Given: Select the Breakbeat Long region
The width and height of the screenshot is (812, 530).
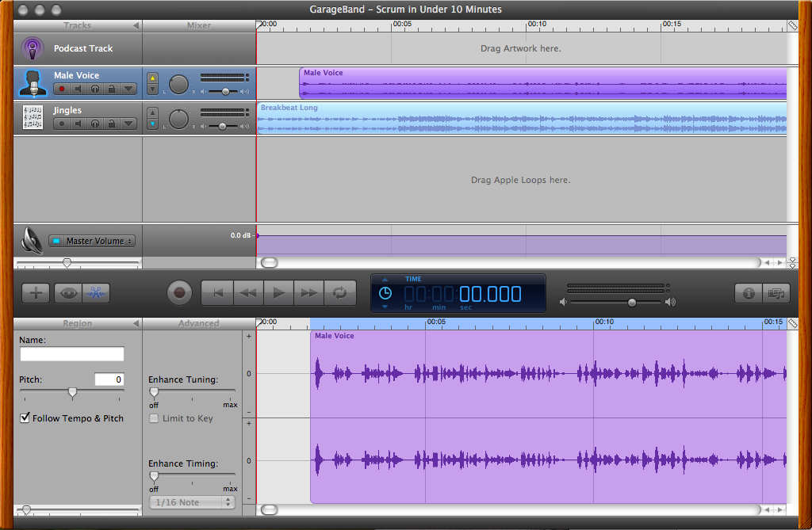Looking at the screenshot, I should pyautogui.click(x=522, y=119).
